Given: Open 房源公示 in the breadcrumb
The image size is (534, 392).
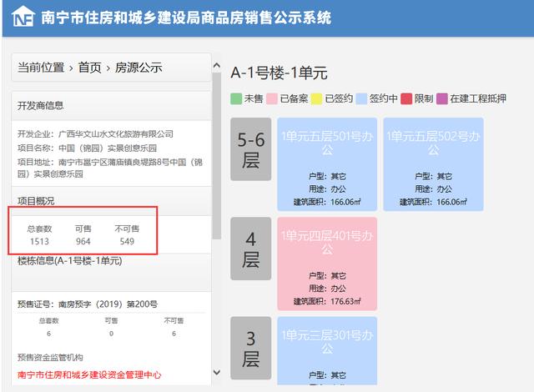Looking at the screenshot, I should click(139, 68).
